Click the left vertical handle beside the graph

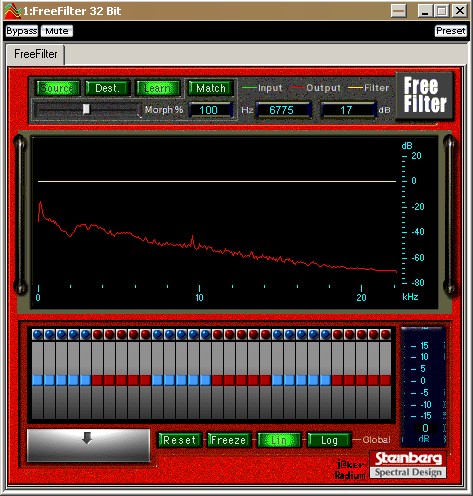pyautogui.click(x=20, y=215)
